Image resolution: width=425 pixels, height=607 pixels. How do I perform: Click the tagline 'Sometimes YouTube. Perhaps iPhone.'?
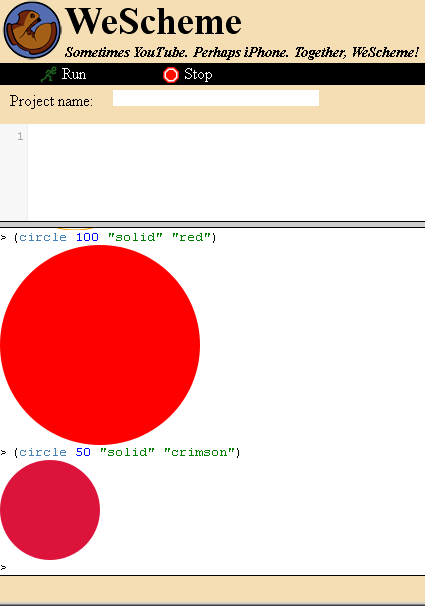pos(177,52)
